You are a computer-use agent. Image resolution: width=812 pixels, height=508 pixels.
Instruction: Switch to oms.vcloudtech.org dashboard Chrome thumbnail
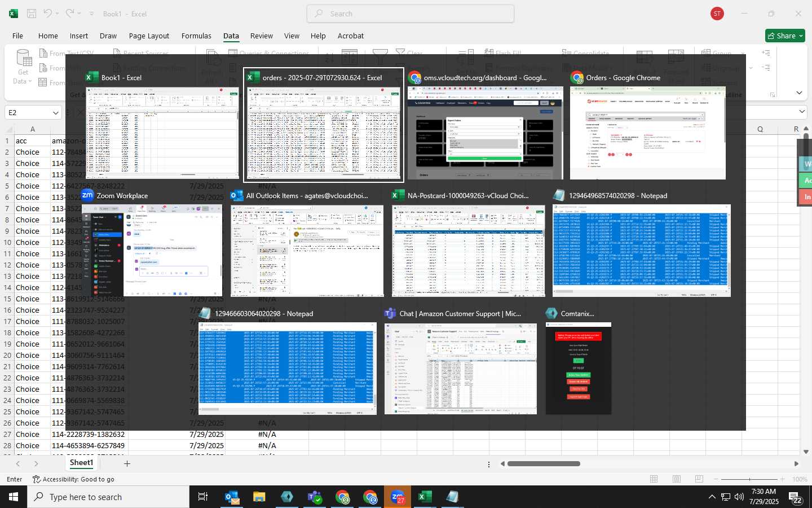(485, 125)
